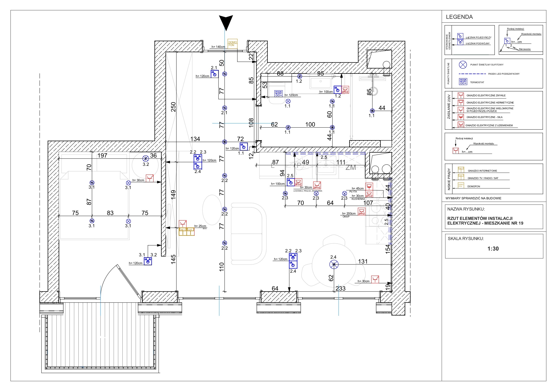Select the kitchen switch symbol below label 2.5
The image size is (555, 392).
coord(291,182)
